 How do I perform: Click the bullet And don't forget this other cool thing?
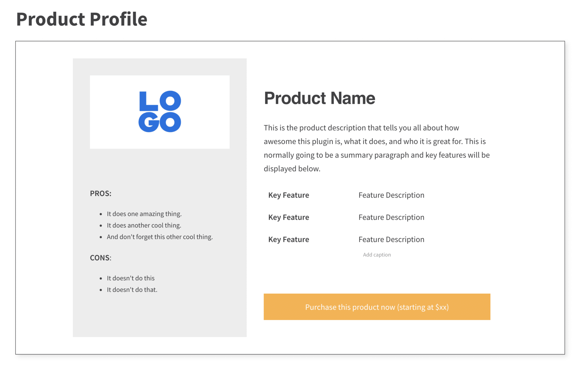[x=160, y=237]
